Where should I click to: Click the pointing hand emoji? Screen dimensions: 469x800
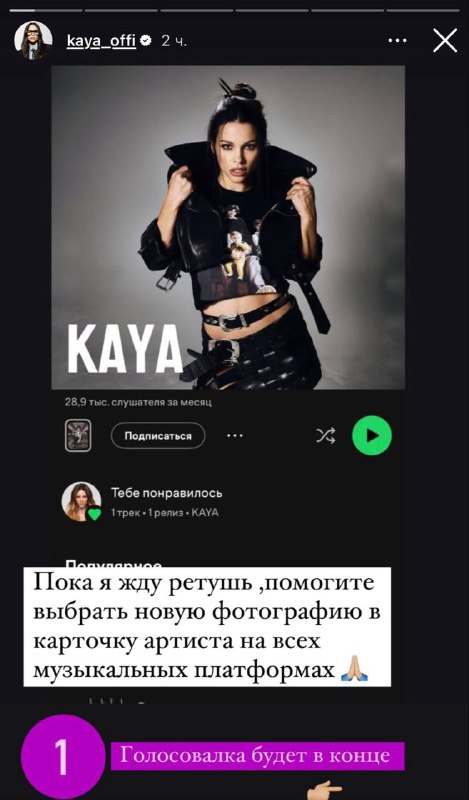click(324, 789)
